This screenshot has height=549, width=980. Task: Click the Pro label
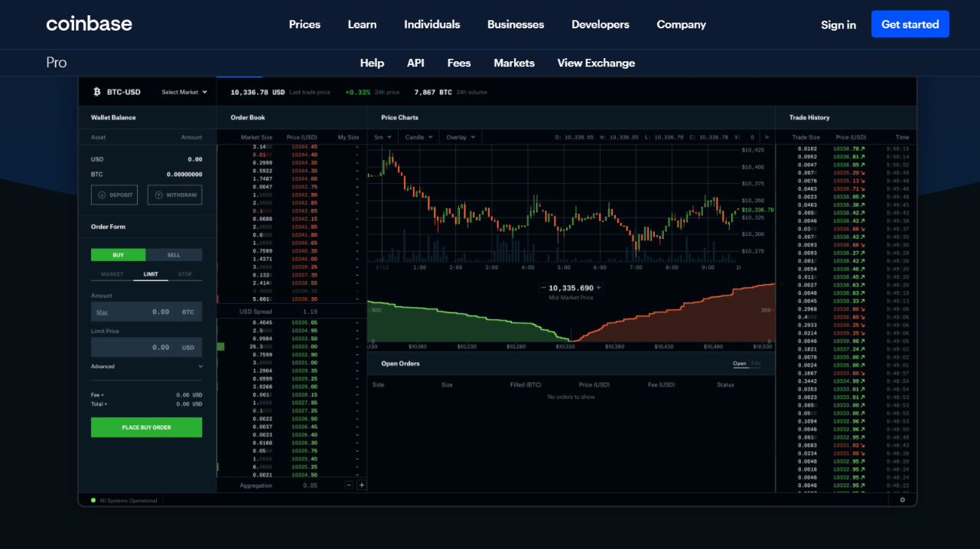pyautogui.click(x=57, y=63)
